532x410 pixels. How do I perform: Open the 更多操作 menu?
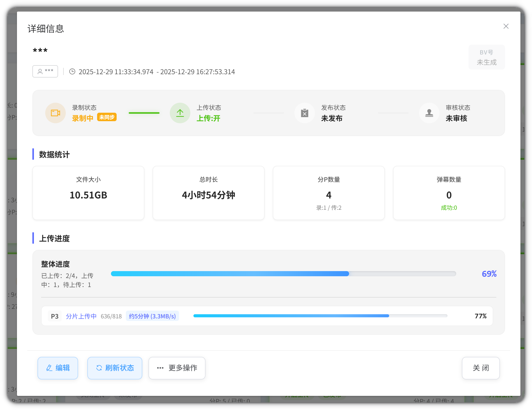(177, 368)
